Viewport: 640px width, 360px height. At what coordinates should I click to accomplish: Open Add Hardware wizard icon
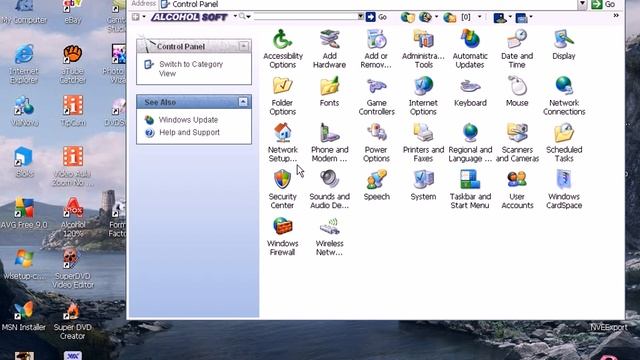[329, 49]
